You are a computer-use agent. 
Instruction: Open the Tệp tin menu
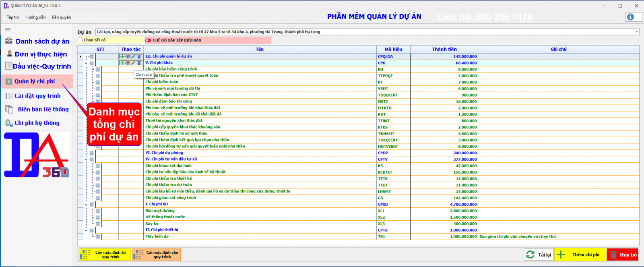pyautogui.click(x=13, y=17)
